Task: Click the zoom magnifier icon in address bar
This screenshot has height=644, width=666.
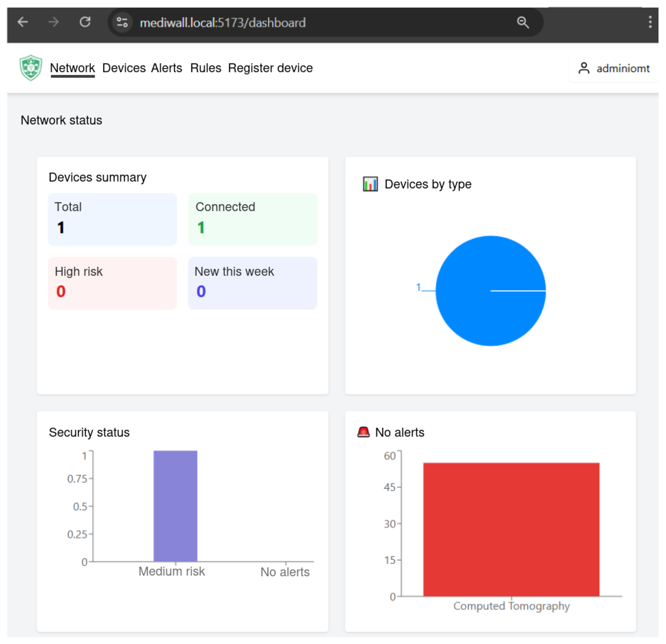Action: coord(523,22)
